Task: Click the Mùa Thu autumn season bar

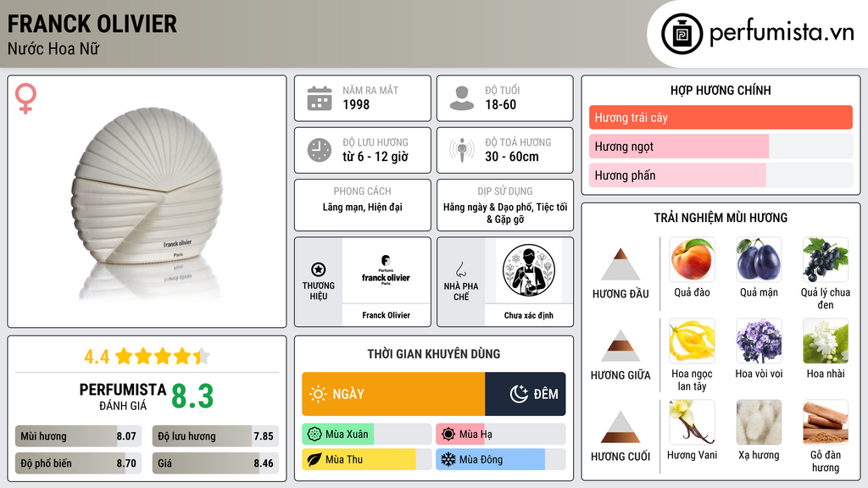Action: click(367, 459)
